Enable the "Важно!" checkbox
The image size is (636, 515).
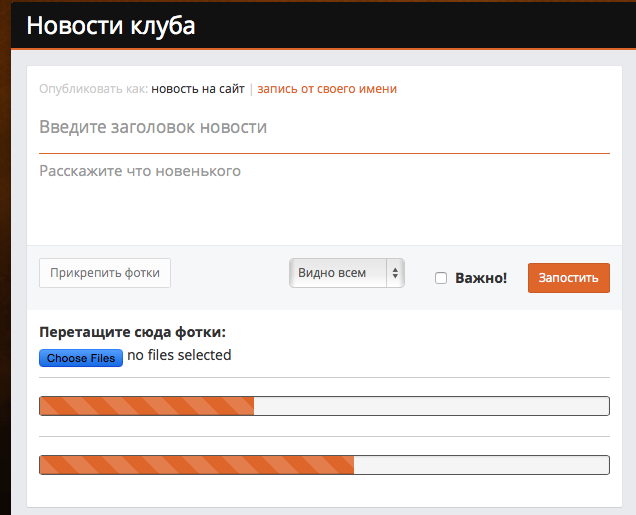(441, 278)
